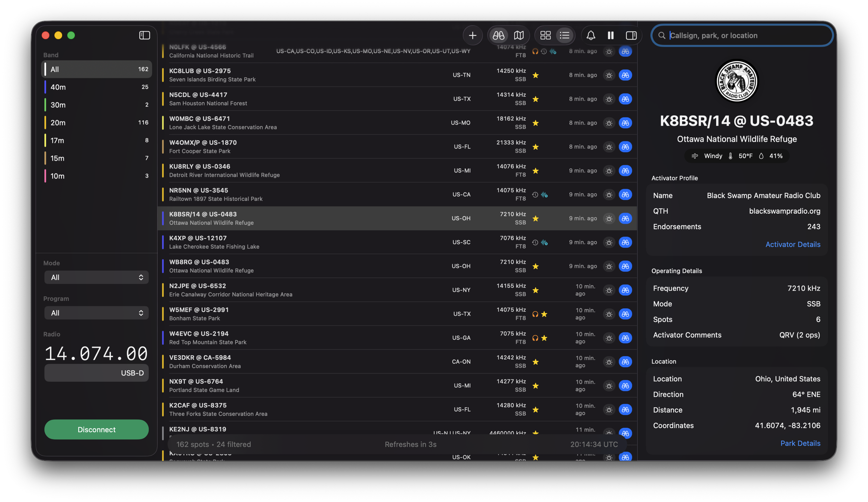Click the waveform icon on the NR5NN row
The image size is (868, 502).
pyautogui.click(x=544, y=195)
